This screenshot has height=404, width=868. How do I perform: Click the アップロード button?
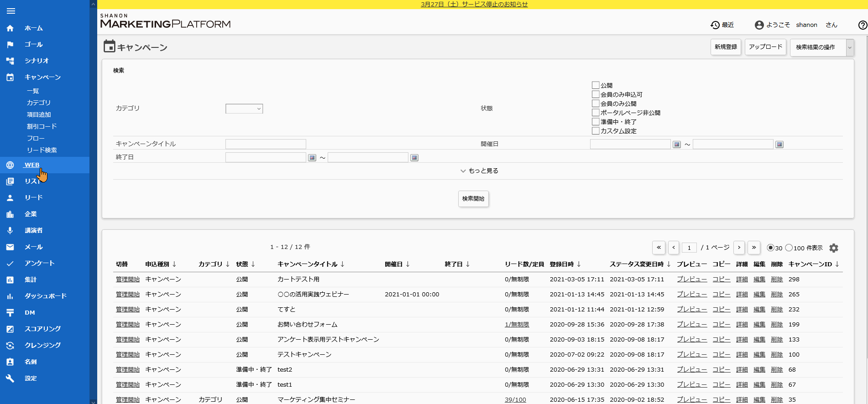[x=765, y=47]
